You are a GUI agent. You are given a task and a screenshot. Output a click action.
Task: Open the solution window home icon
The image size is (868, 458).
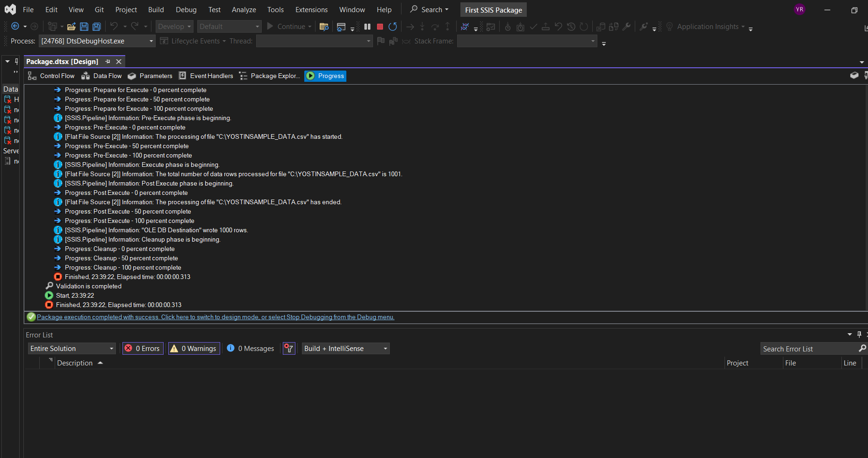[341, 27]
